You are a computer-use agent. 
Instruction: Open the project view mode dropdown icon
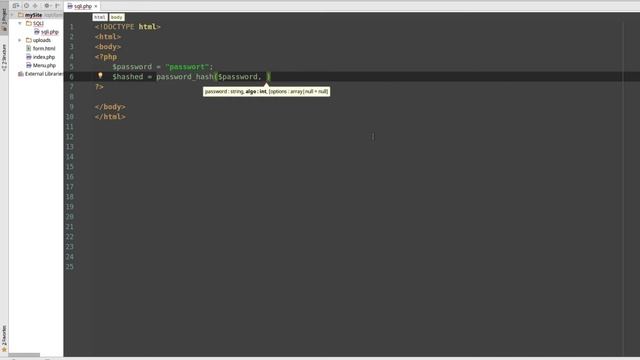(x=16, y=6)
